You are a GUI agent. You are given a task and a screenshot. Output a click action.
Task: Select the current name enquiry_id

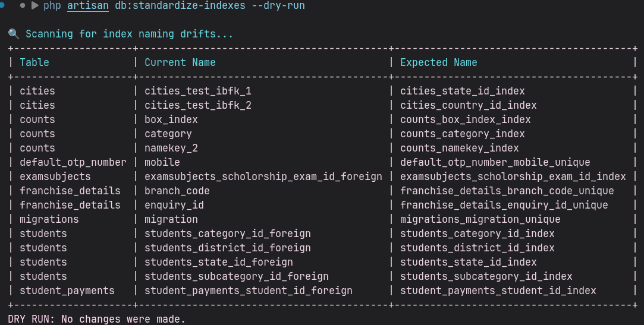coord(174,205)
